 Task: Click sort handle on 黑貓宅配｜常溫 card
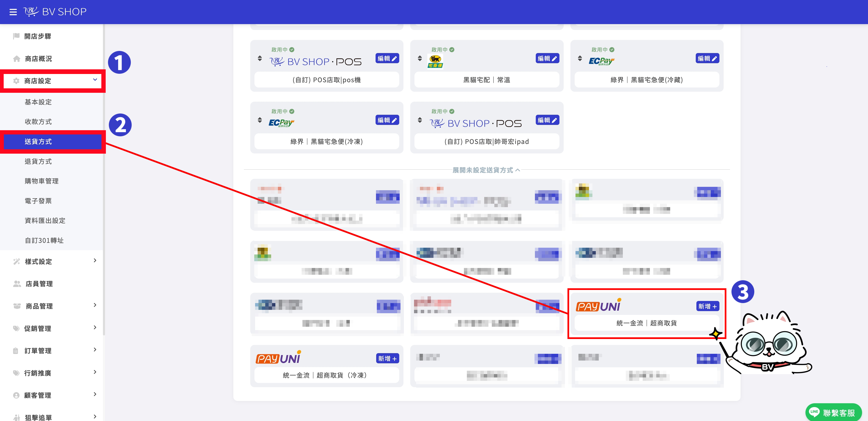pos(420,58)
